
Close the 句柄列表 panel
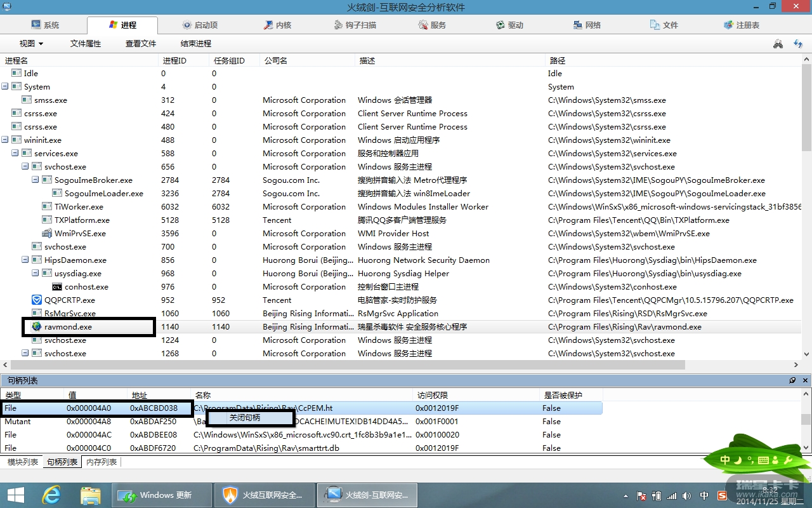click(x=804, y=380)
